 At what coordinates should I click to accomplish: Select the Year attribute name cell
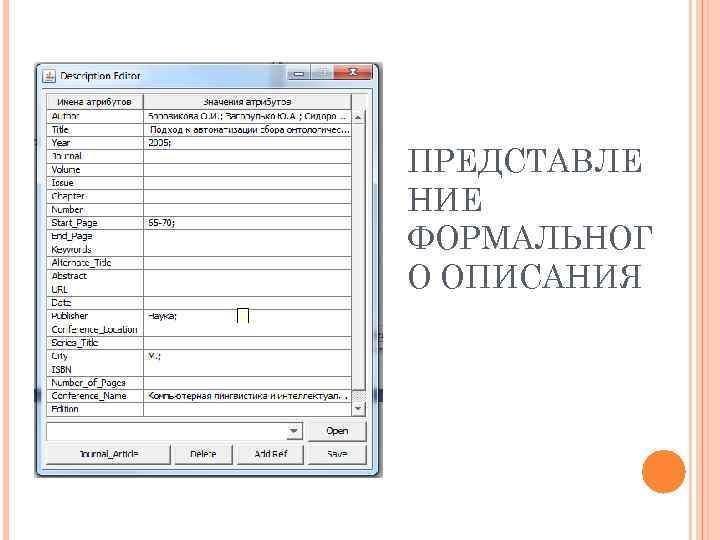pyautogui.click(x=95, y=143)
